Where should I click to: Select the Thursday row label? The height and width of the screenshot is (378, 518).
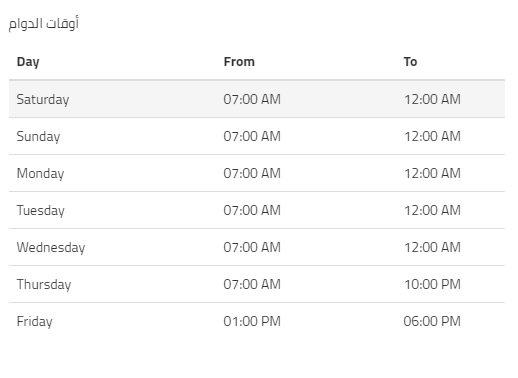pos(44,285)
